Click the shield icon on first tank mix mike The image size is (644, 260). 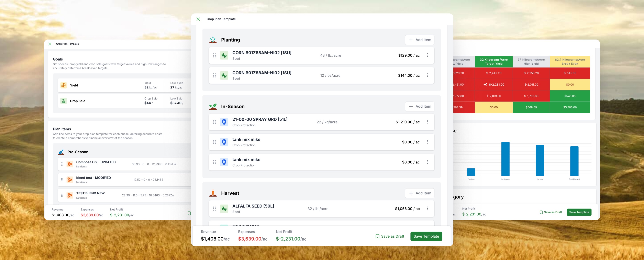[224, 142]
